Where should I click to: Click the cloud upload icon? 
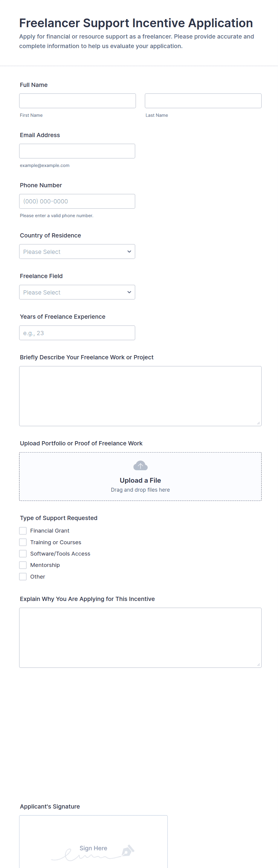tap(140, 466)
